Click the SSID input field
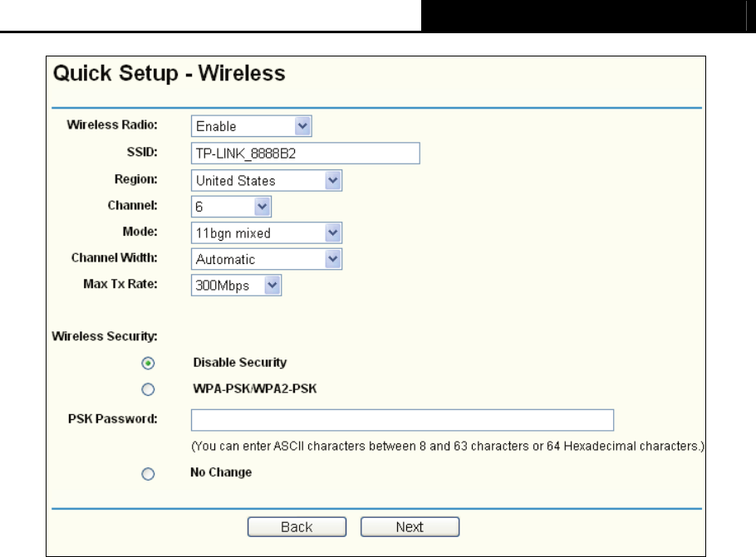 [x=305, y=154]
